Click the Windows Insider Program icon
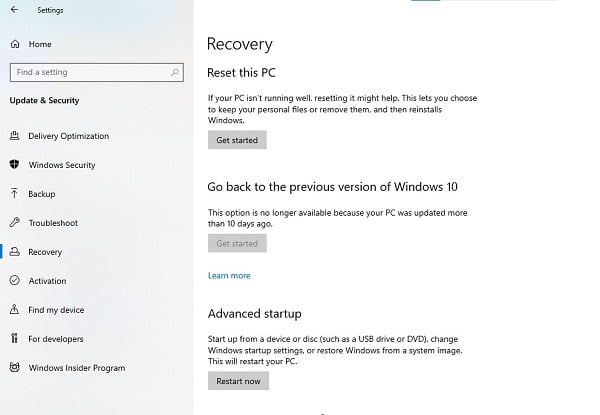Screen dimensions: 600x415 point(15,368)
